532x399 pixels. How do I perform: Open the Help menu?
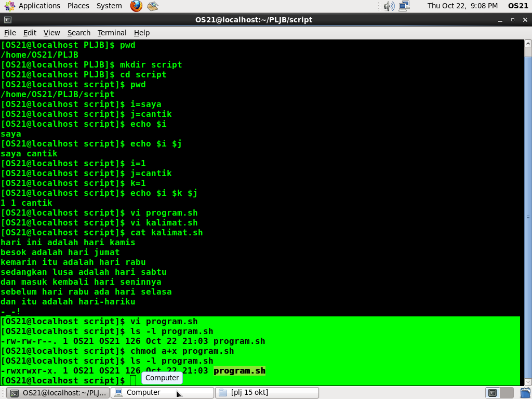[x=141, y=33]
